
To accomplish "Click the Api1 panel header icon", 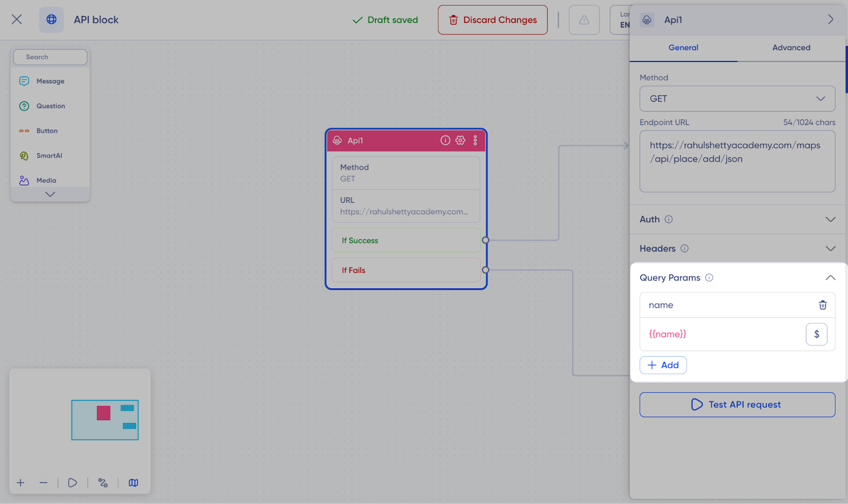I will pos(647,20).
